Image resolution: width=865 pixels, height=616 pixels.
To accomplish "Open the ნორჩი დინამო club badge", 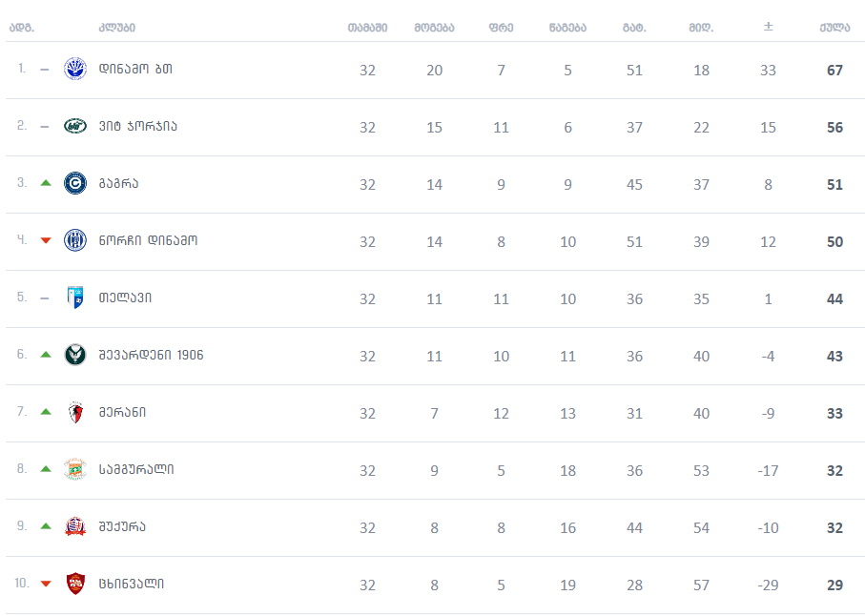I will click(x=74, y=240).
